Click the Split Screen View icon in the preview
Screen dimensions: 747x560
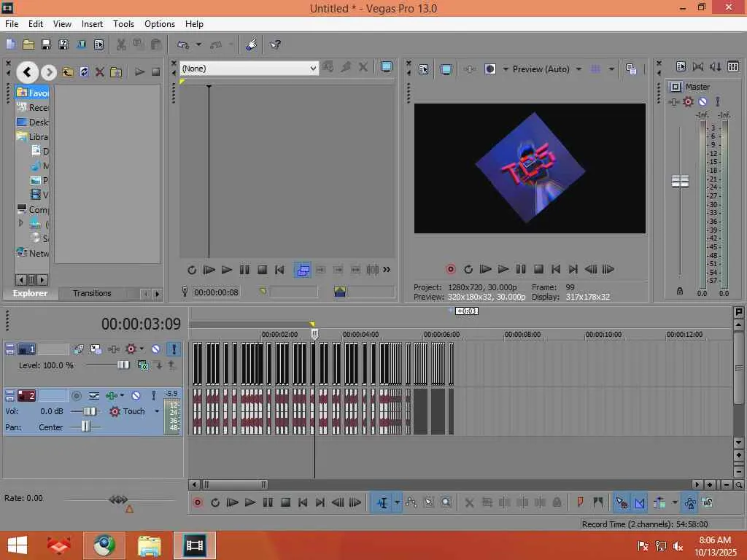489,69
